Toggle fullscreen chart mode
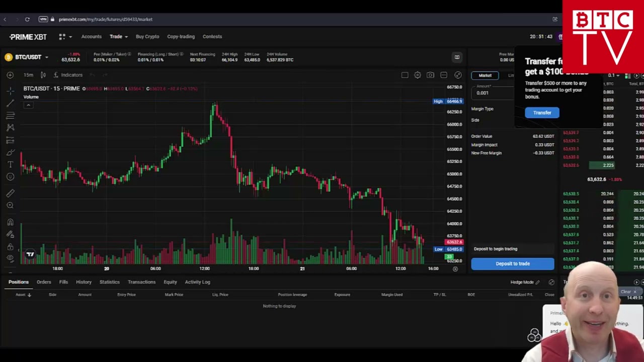The height and width of the screenshot is (362, 644). pos(458,75)
